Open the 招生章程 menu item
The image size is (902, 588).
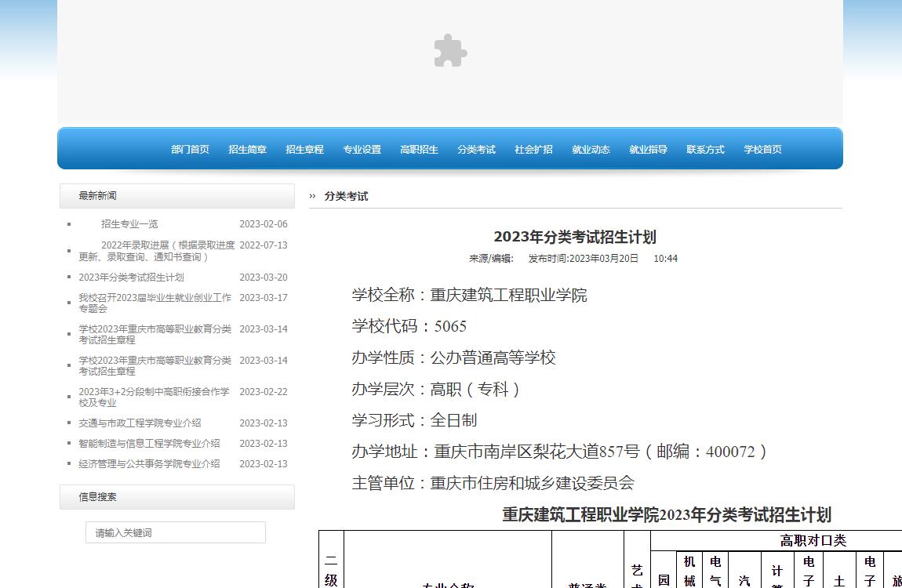(304, 150)
